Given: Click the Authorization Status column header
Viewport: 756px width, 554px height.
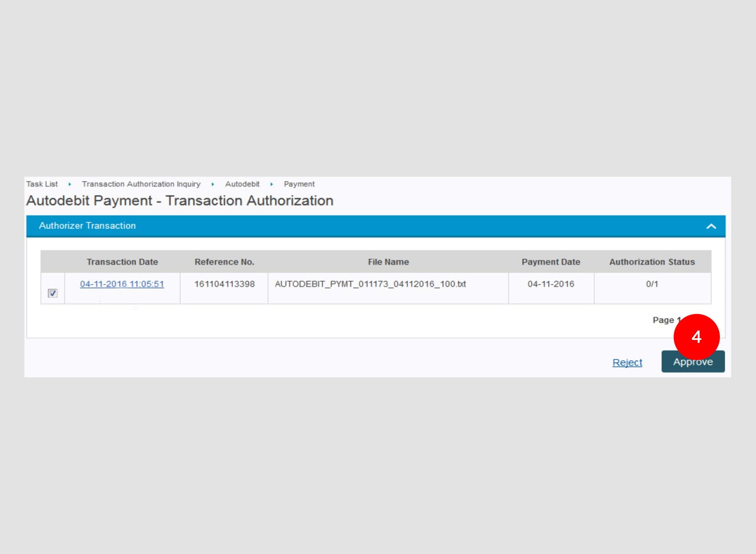Looking at the screenshot, I should [x=652, y=262].
